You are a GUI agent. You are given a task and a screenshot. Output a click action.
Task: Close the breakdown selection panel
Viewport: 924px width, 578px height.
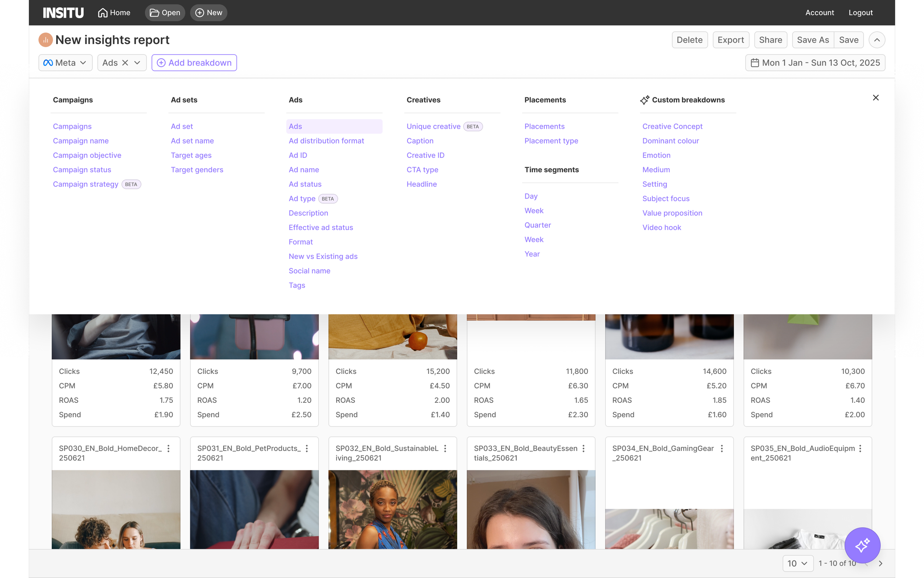tap(876, 98)
